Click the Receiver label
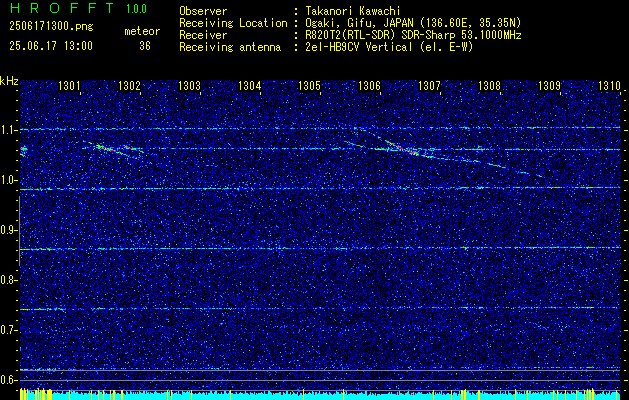Screen dimensions: 629x400 [x=203, y=35]
